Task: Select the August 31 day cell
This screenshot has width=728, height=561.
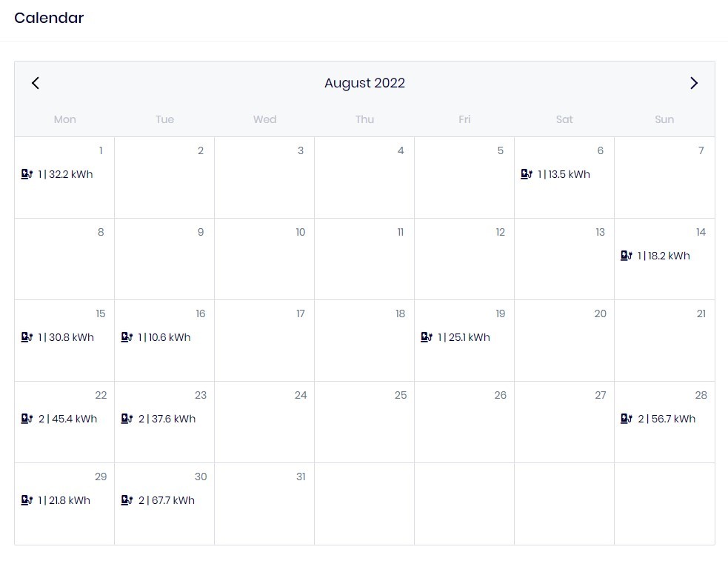Action: pyautogui.click(x=264, y=511)
